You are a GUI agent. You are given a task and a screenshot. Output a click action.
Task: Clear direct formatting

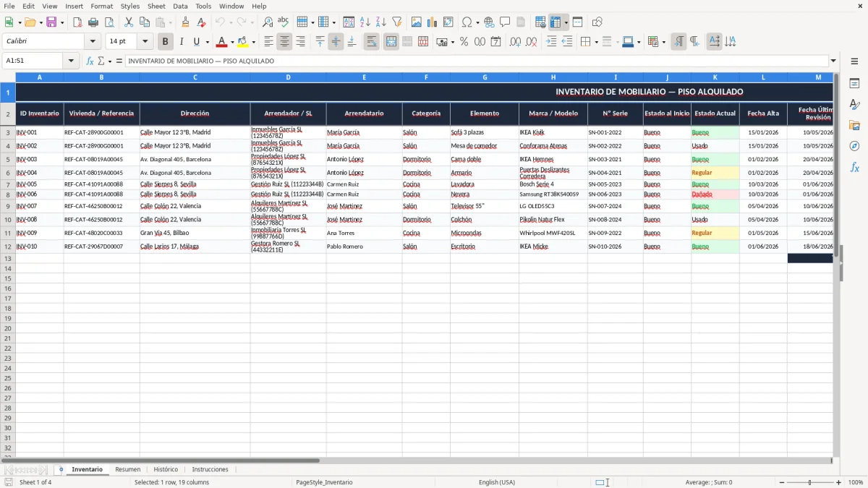click(201, 22)
